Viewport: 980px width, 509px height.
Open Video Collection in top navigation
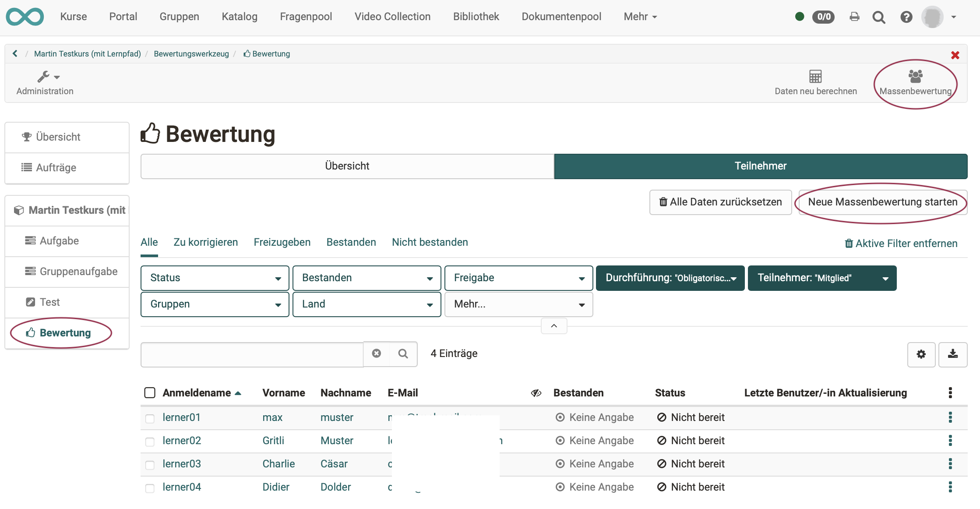pyautogui.click(x=392, y=17)
